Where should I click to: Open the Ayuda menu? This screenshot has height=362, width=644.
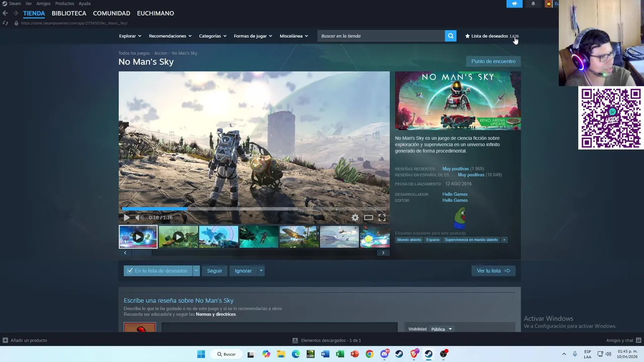click(85, 4)
